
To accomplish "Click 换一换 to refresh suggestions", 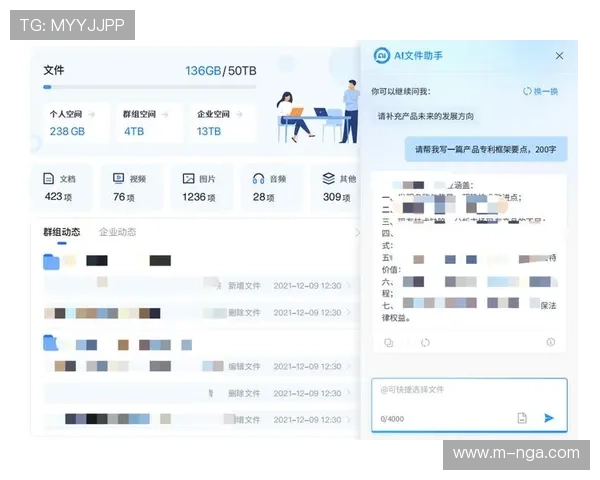I will tap(540, 91).
